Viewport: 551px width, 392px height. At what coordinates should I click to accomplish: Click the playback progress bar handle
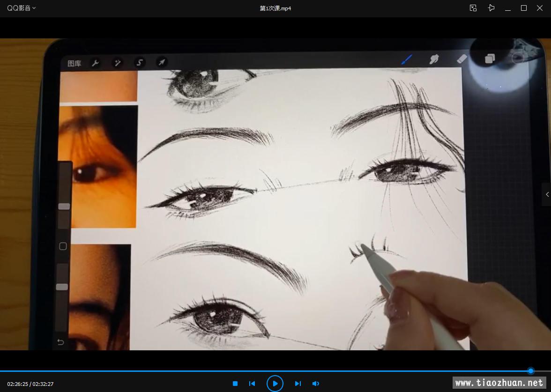click(530, 371)
